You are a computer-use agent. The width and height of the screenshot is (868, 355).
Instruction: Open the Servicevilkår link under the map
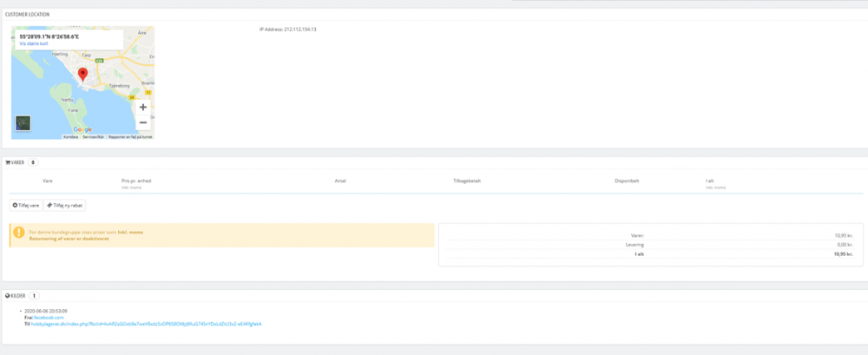pos(94,136)
